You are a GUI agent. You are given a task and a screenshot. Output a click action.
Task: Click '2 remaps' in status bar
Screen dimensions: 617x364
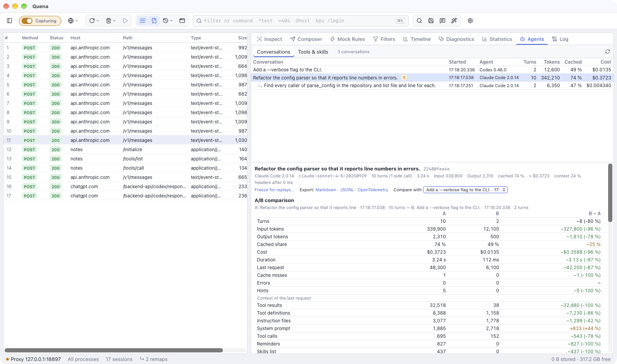tap(153, 359)
